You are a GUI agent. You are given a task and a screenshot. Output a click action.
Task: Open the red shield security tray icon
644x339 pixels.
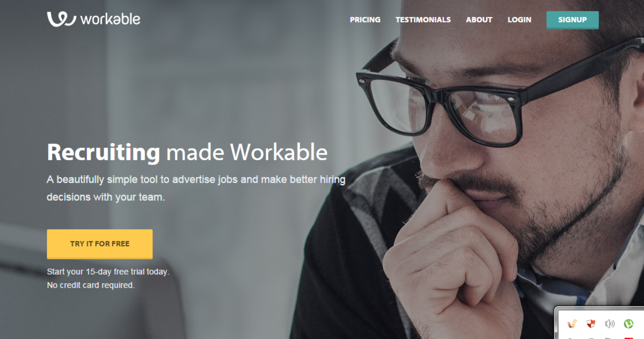pyautogui.click(x=591, y=323)
